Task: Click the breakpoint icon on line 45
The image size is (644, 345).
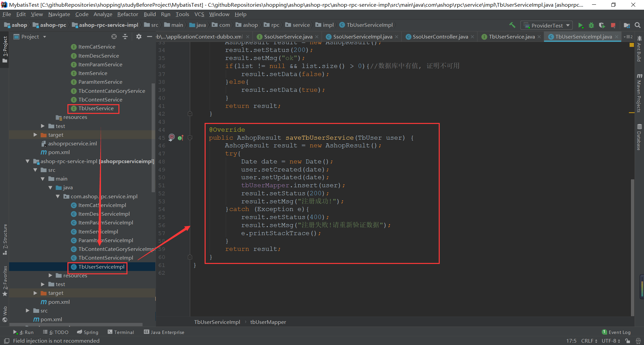Action: coord(171,137)
